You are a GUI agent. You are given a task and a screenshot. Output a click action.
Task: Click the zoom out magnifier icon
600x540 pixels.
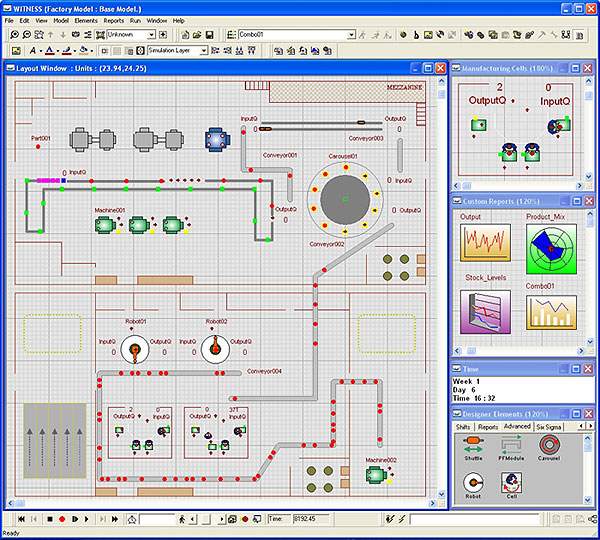point(26,35)
